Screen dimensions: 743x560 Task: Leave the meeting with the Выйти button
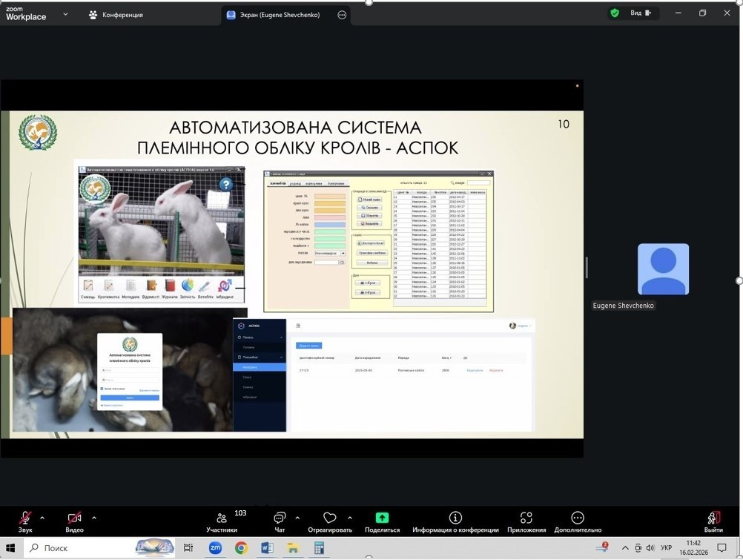(x=713, y=518)
